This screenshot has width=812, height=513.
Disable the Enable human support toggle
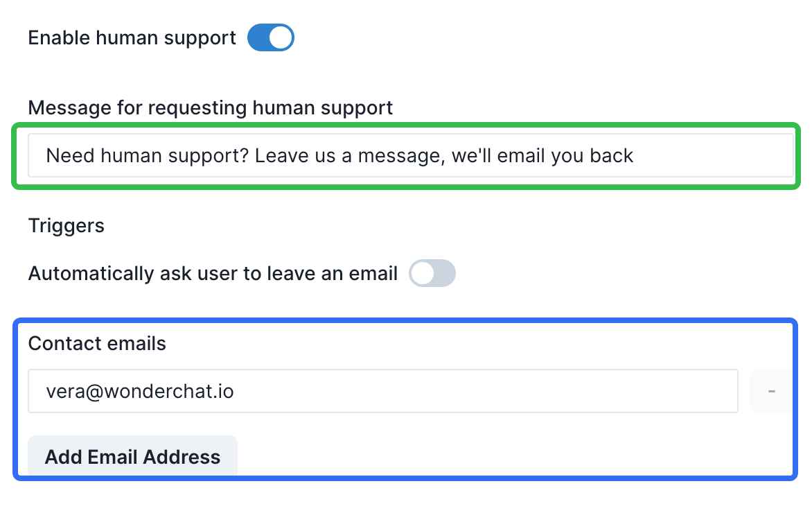pyautogui.click(x=271, y=38)
